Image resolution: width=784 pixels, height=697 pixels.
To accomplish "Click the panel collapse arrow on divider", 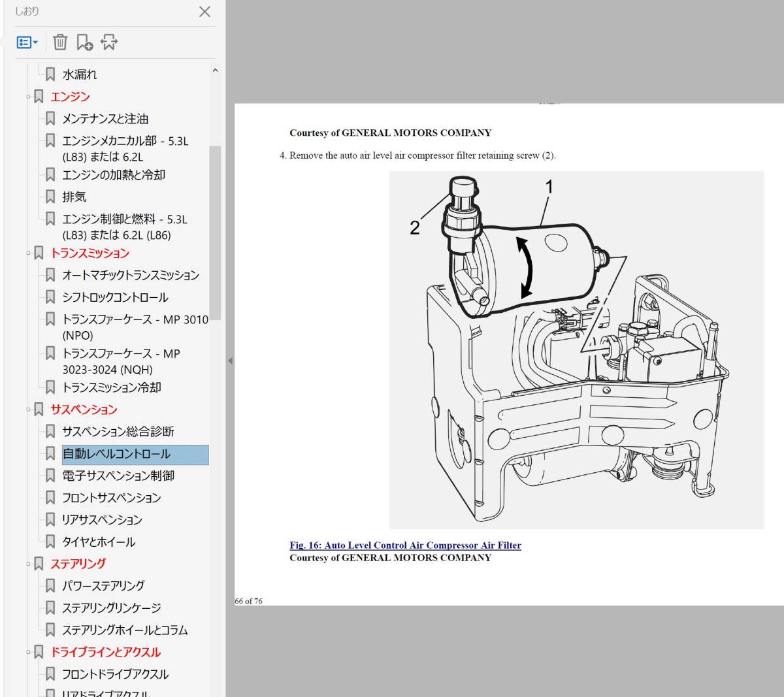I will [x=230, y=361].
